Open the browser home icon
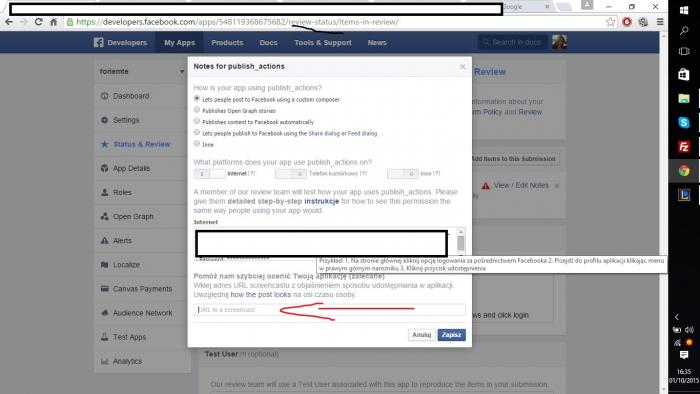This screenshot has width=700, height=394. (x=54, y=22)
